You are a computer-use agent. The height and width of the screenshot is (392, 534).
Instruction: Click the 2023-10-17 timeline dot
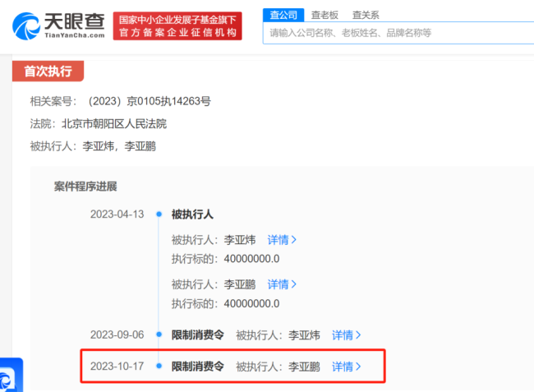coord(159,367)
